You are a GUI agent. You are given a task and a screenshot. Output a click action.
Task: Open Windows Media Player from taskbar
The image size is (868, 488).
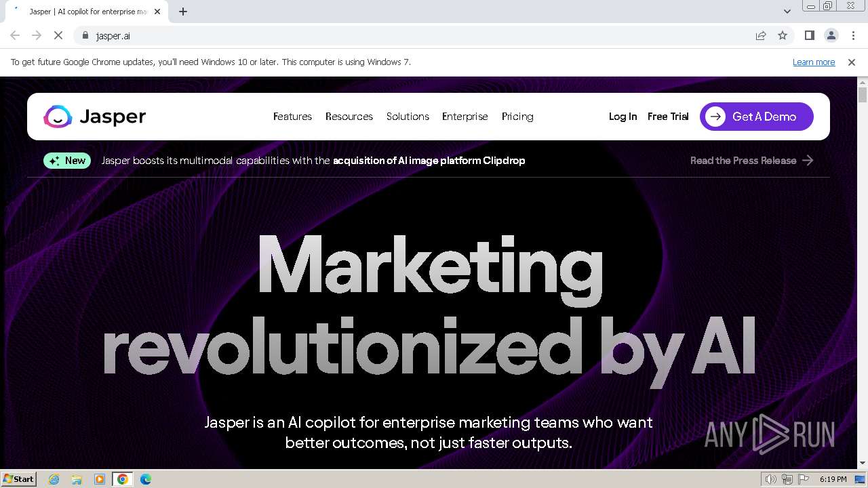click(100, 479)
